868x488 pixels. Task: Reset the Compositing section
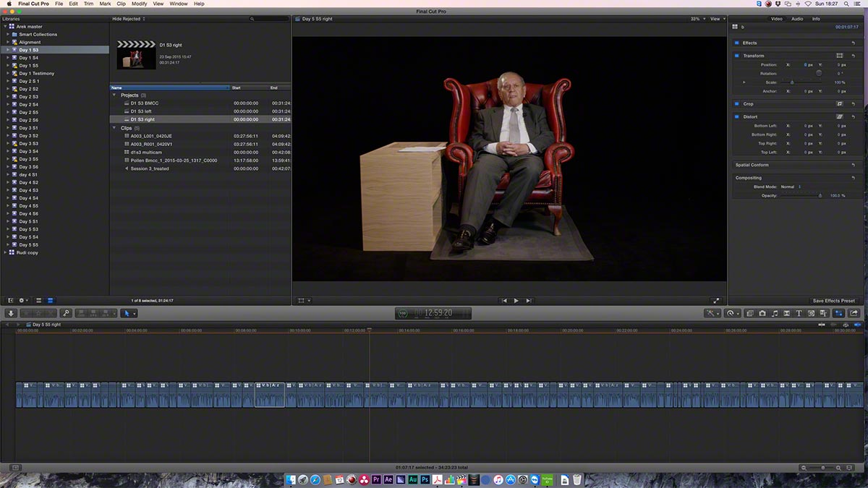pos(854,178)
